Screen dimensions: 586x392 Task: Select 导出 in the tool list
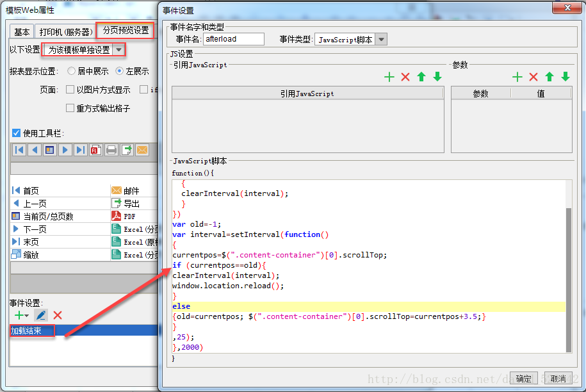click(134, 203)
